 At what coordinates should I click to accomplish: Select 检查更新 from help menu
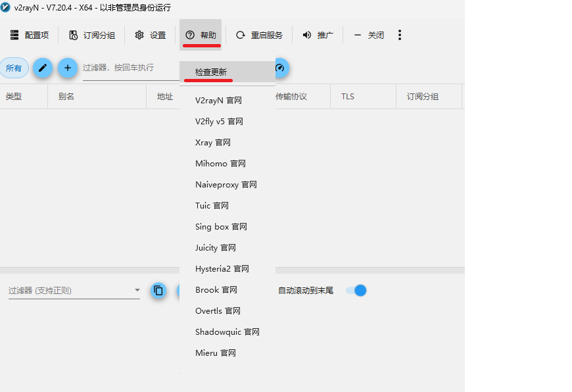[227, 72]
